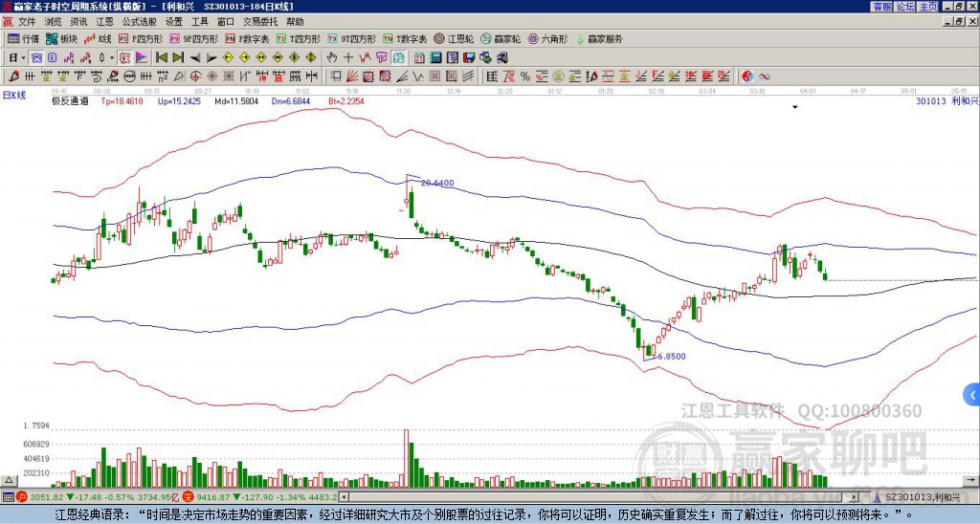Click the grid icon in status bar

click(8, 497)
